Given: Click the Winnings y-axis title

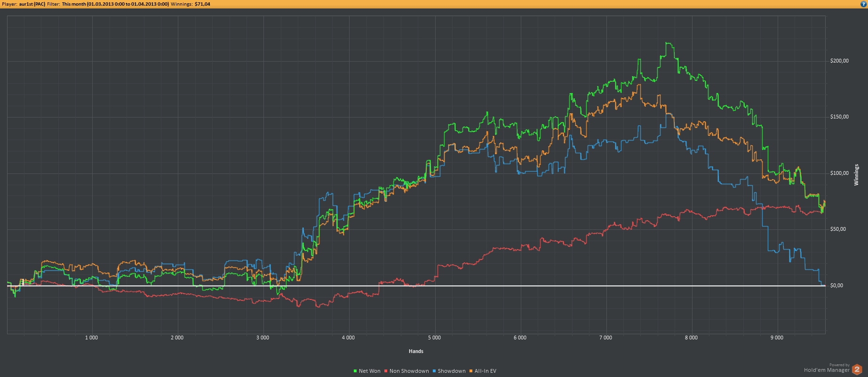Looking at the screenshot, I should point(856,175).
